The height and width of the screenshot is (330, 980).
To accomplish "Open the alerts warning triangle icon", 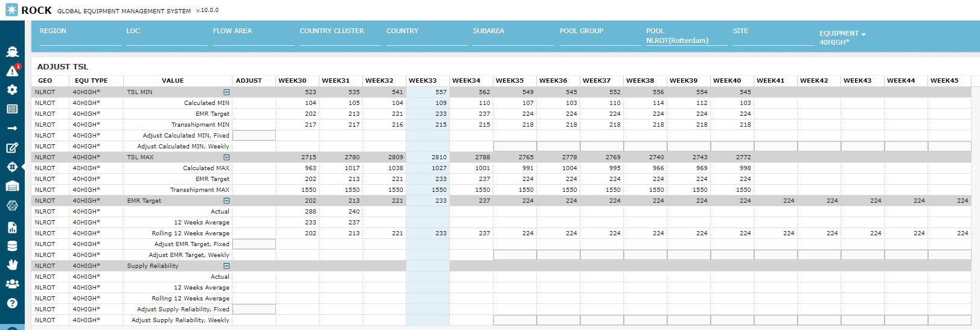I will pos(12,71).
